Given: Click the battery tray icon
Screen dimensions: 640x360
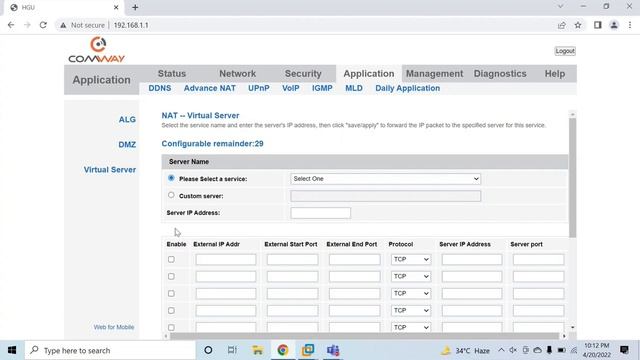Looking at the screenshot, I should (562, 350).
